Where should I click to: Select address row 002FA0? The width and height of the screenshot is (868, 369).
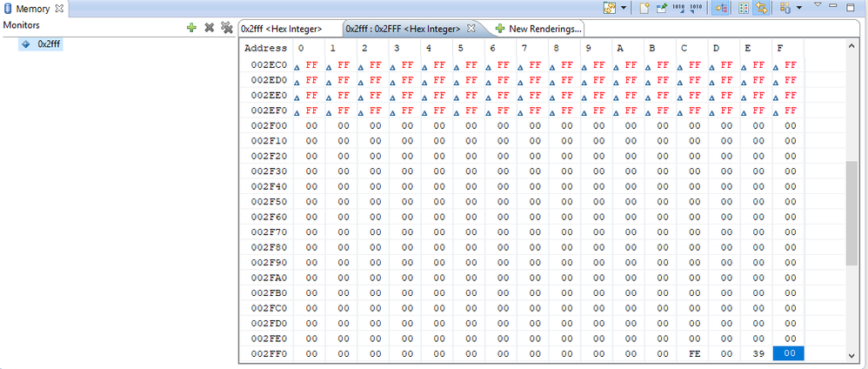tap(269, 278)
